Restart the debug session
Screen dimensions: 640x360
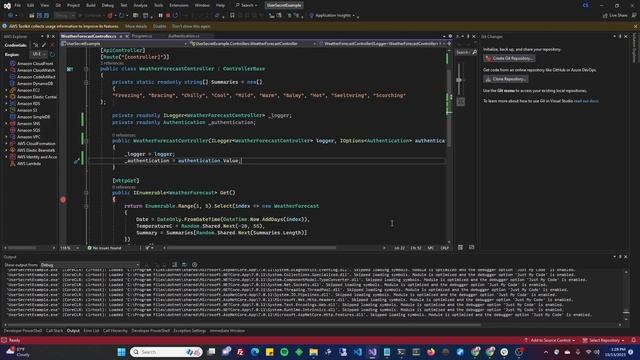tap(176, 16)
